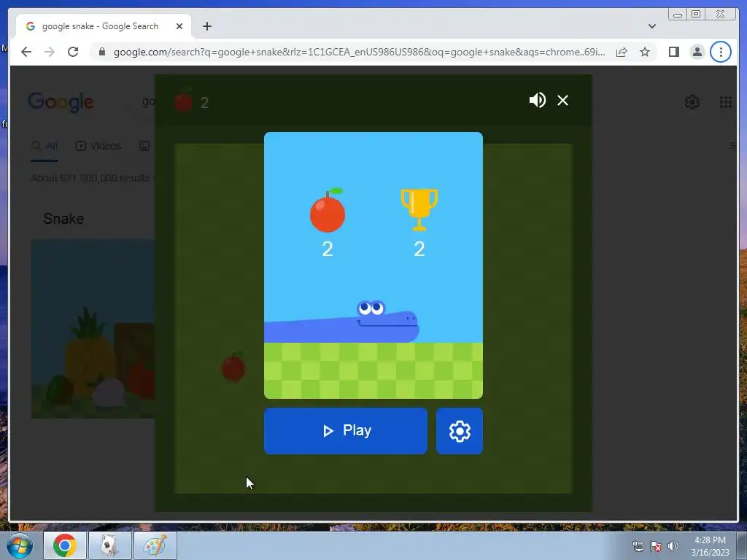Open Google apps grid
Viewport: 747px width, 560px height.
tap(726, 102)
